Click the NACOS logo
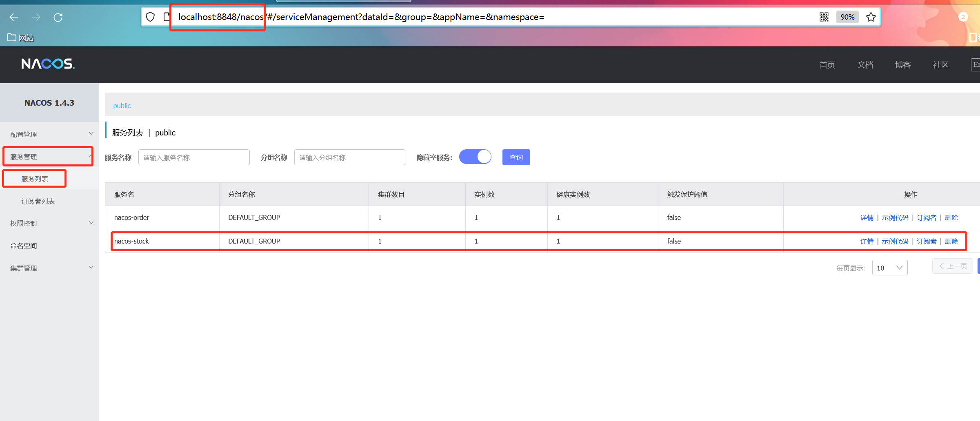980x421 pixels. [48, 64]
